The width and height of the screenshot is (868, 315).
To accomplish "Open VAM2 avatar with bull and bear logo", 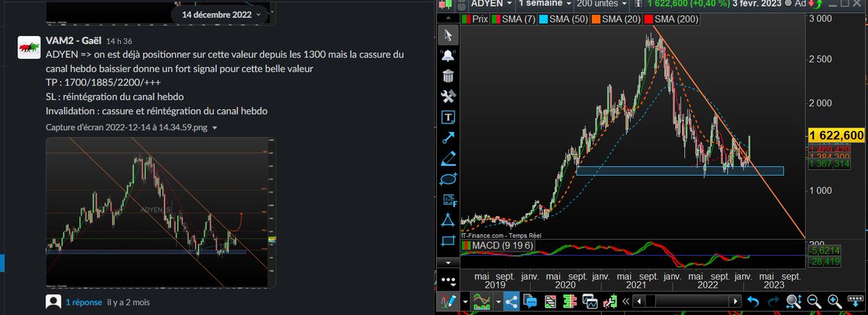I will [x=28, y=46].
